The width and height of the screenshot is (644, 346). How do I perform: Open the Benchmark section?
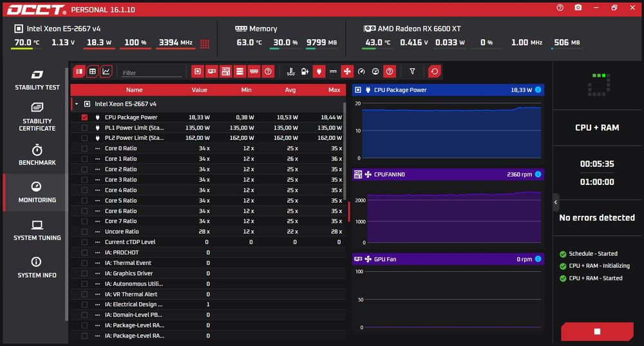click(x=37, y=155)
